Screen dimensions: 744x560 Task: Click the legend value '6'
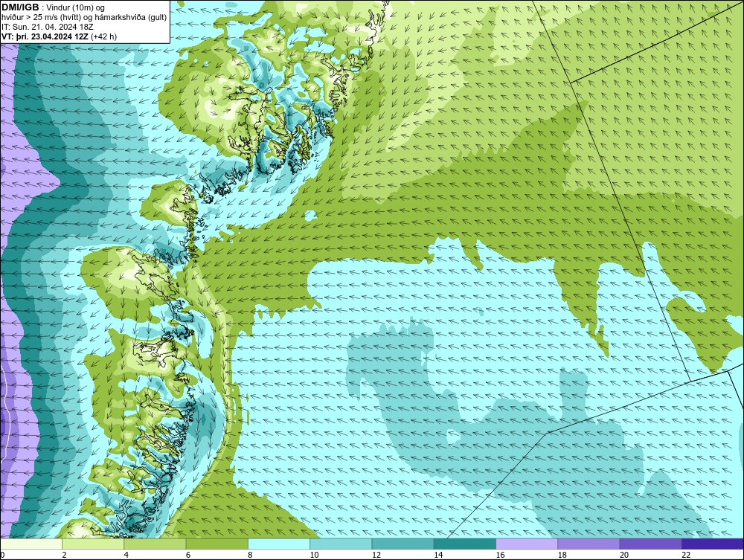coord(188,556)
